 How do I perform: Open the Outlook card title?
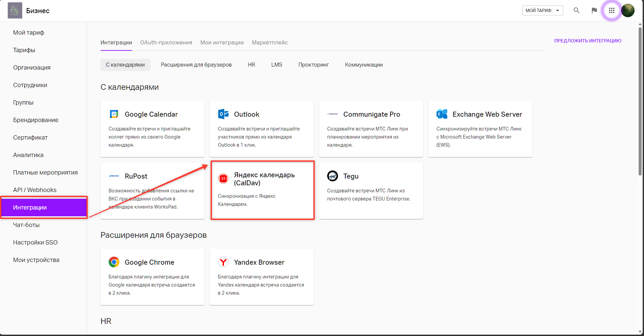pos(247,114)
